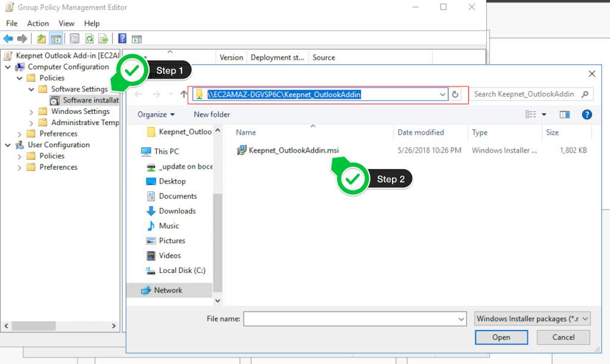Open Pictures in the navigation pane
Image resolution: width=610 pixels, height=364 pixels.
(x=172, y=240)
